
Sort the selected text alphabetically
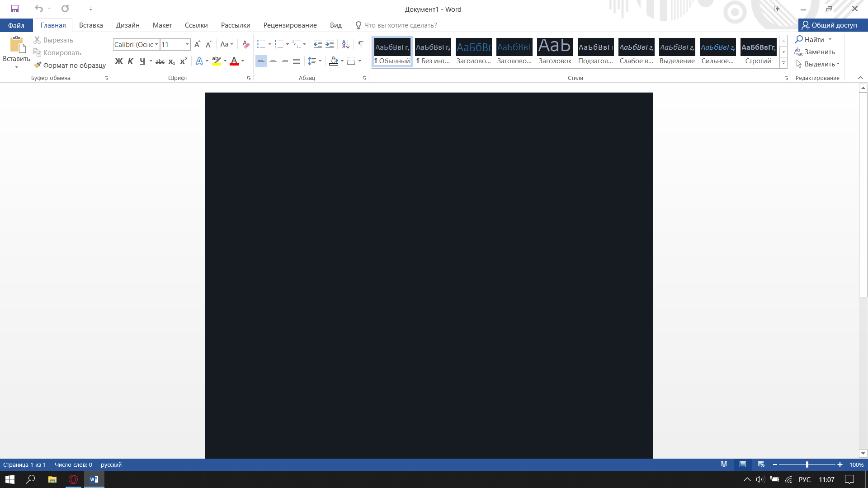(x=345, y=44)
